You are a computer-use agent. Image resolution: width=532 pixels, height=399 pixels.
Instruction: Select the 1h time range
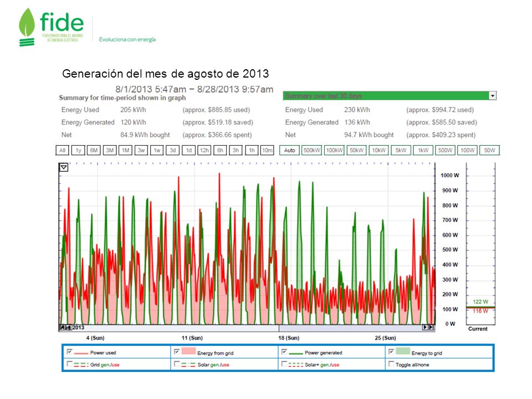tap(252, 150)
